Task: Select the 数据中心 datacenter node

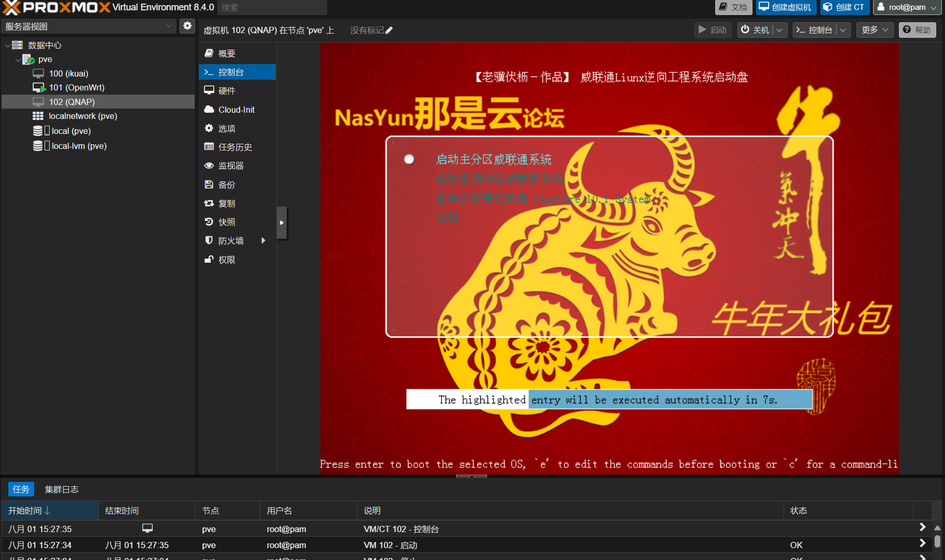Action: coord(45,45)
